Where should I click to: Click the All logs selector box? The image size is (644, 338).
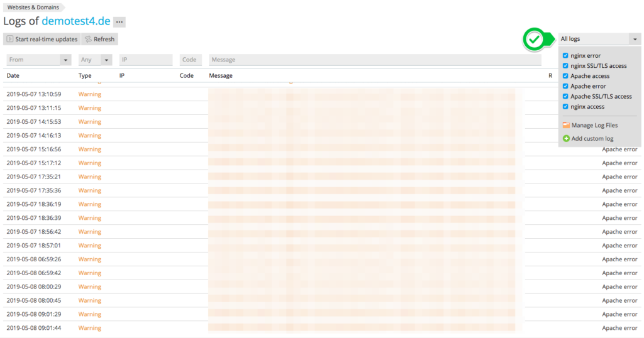click(x=599, y=39)
